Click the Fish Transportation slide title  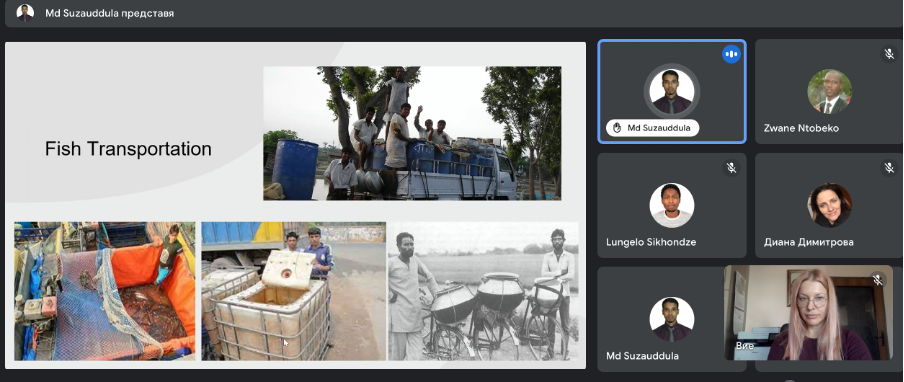[x=128, y=149]
